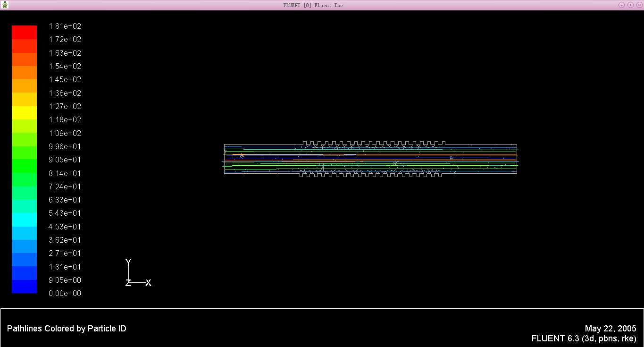The image size is (644, 347).
Task: Click the FLUENT application icon in title bar
Action: click(5, 5)
